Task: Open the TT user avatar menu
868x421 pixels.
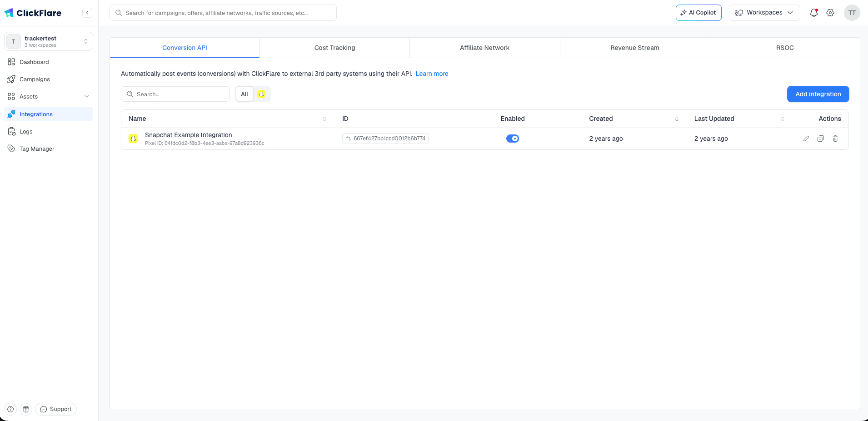Action: point(852,13)
